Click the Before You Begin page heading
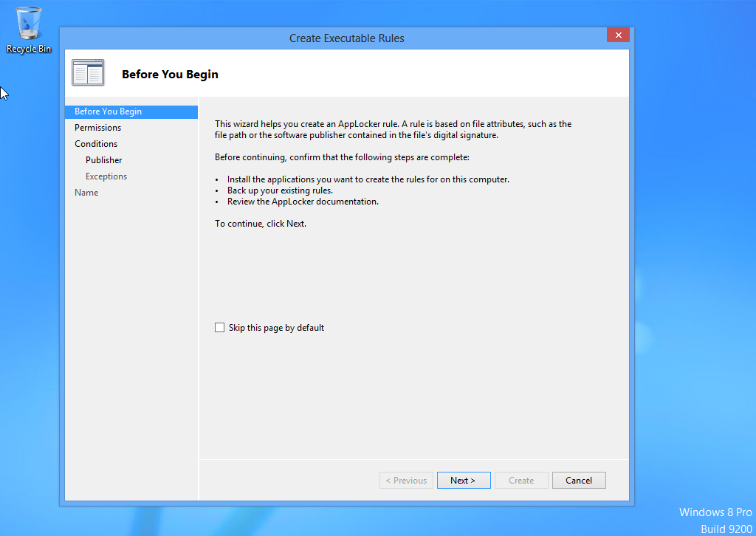Viewport: 756px width, 536px height. coord(170,74)
